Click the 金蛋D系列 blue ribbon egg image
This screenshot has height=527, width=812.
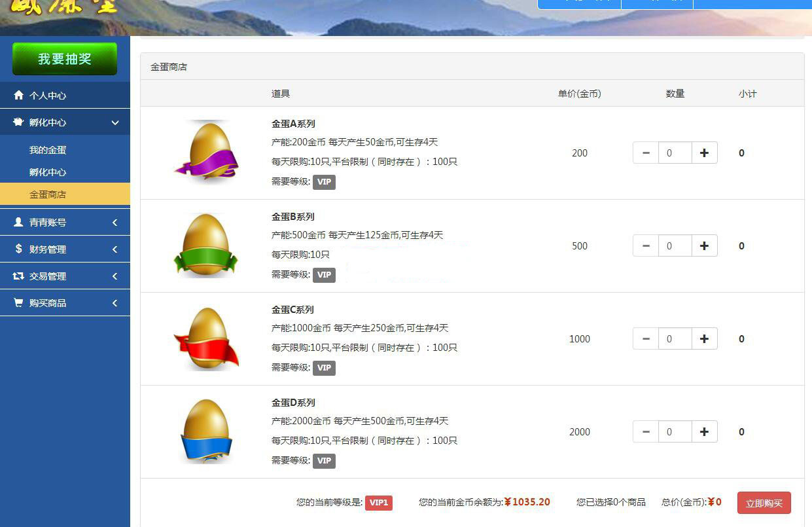click(x=206, y=431)
